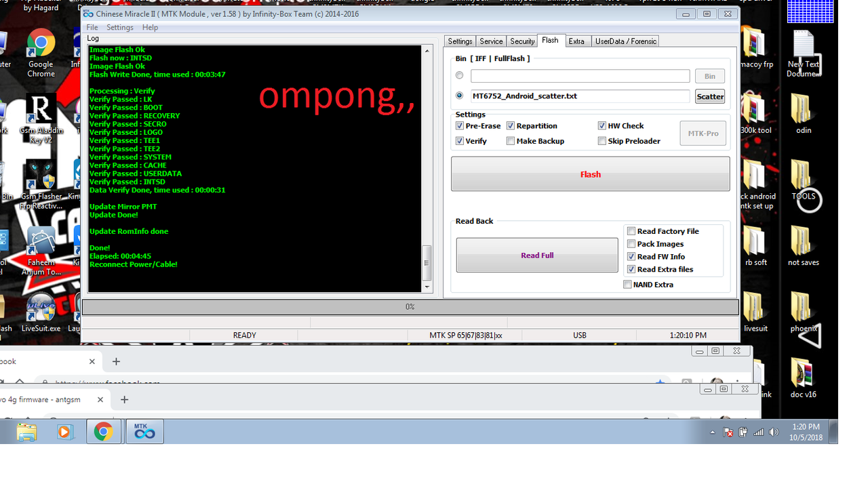This screenshot has height=488, width=868.
Task: Uncheck Read FW Info
Action: (631, 257)
